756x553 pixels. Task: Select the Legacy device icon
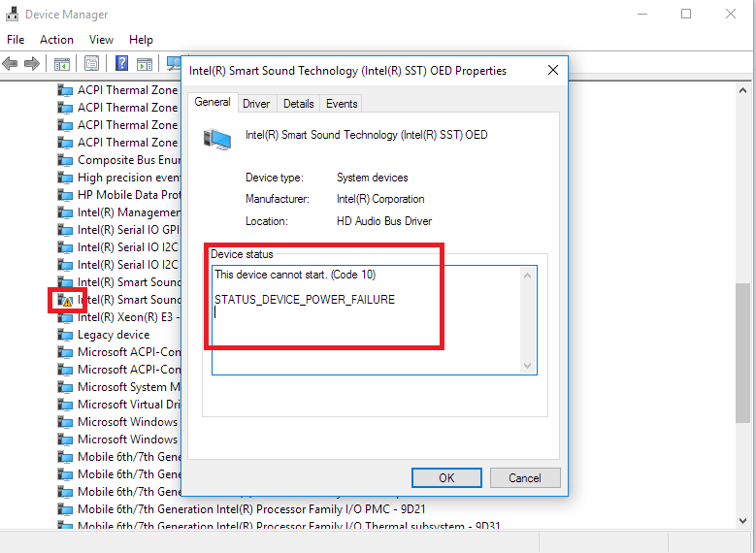pos(66,335)
